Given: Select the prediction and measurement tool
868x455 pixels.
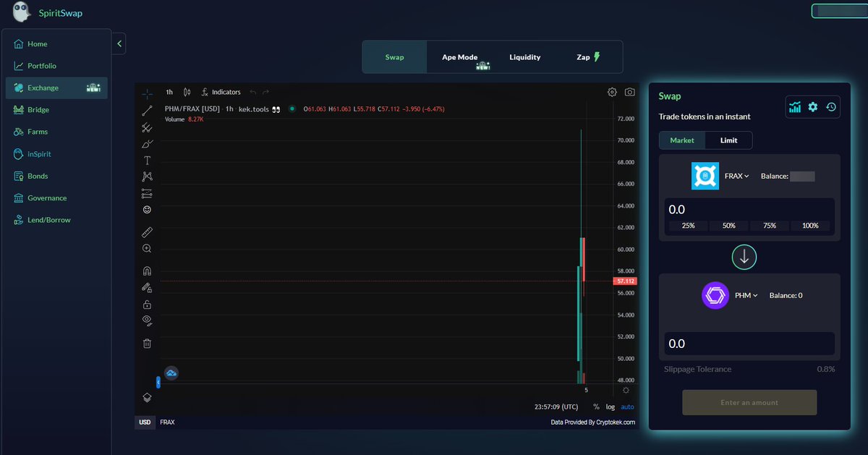Looking at the screenshot, I should [147, 193].
